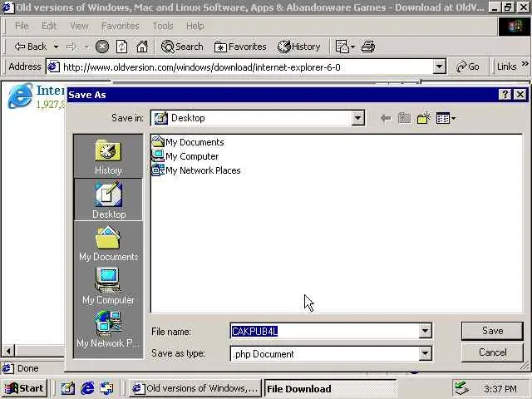The width and height of the screenshot is (532, 399).
Task: Switch to the File Download taskbar button
Action: pos(330,388)
